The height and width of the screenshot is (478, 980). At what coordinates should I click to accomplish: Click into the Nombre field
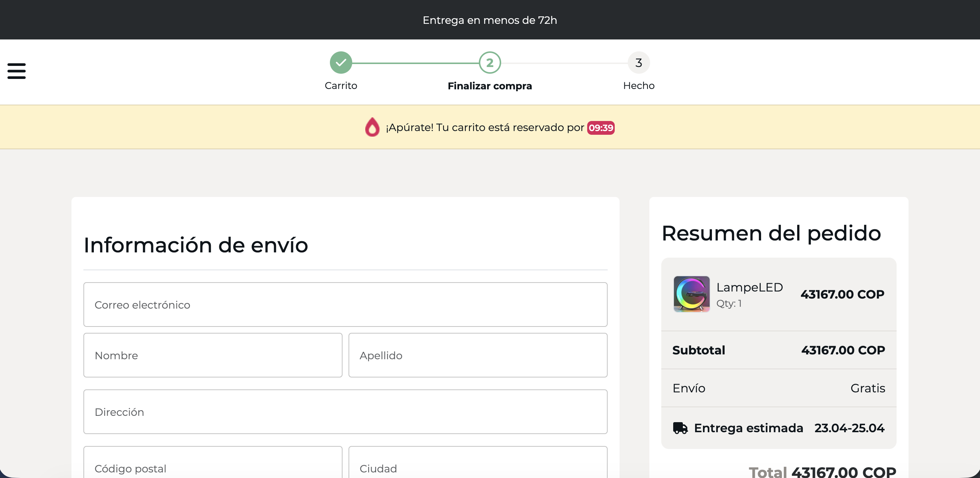[x=213, y=355]
